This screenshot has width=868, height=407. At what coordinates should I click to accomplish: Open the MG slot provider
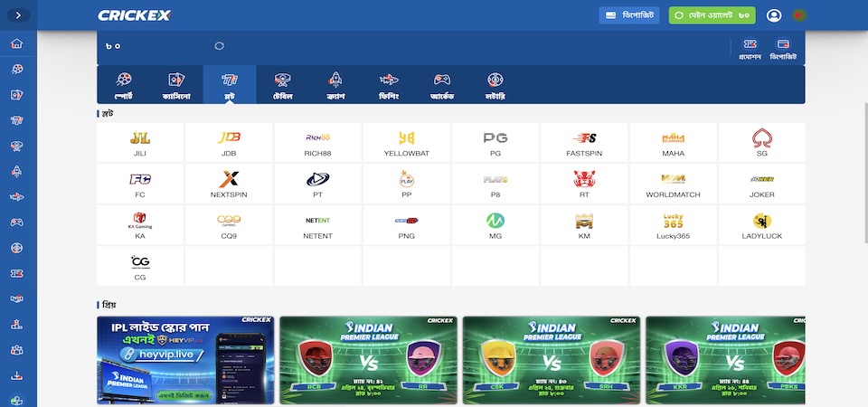[x=495, y=225]
